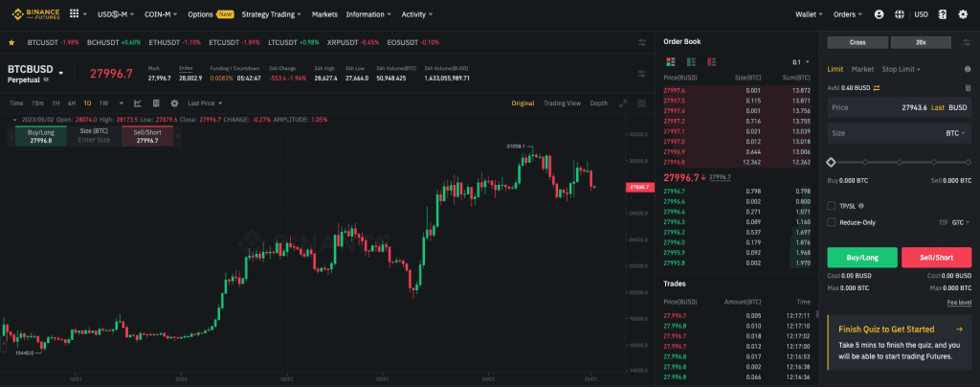Expand the Strategy Trading menu
980x387 pixels.
[272, 13]
